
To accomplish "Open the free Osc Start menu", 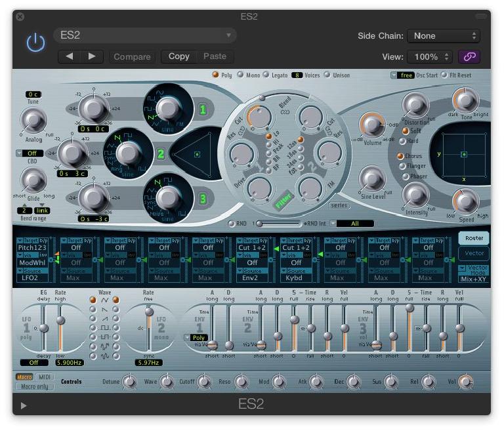I will (402, 75).
